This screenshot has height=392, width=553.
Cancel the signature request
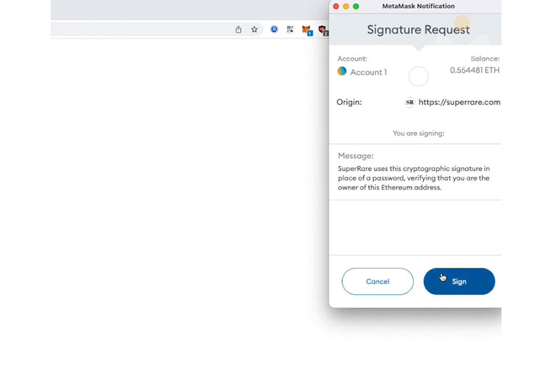point(378,281)
